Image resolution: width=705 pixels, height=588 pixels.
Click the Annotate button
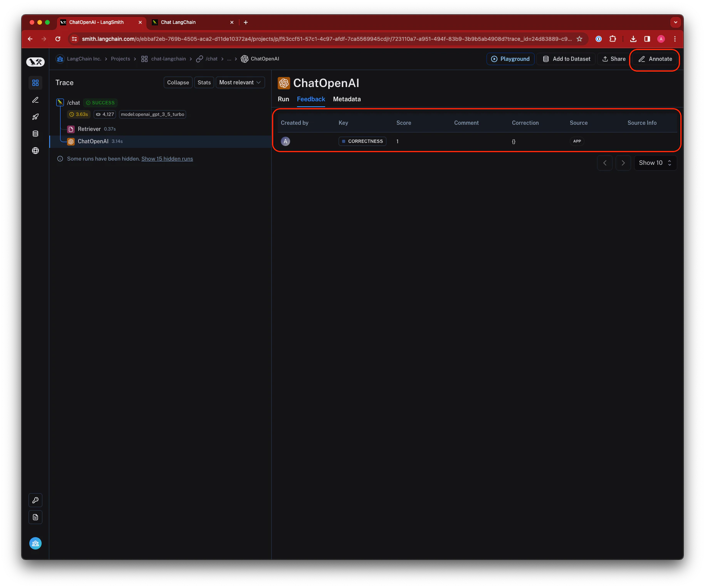coord(655,59)
